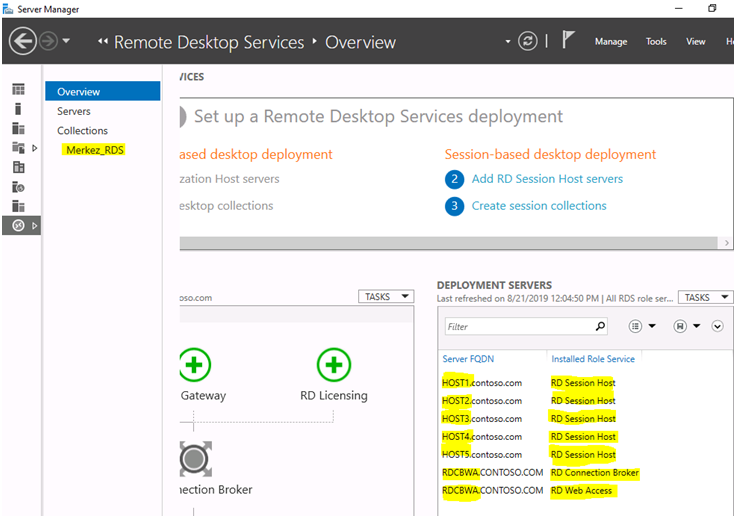Open the Manage menu
The width and height of the screenshot is (736, 518).
point(611,42)
